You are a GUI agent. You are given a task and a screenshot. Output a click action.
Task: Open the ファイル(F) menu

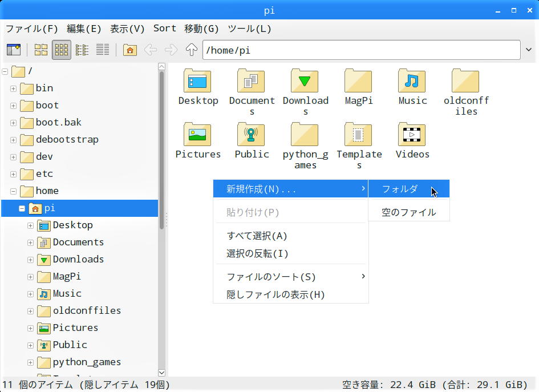click(x=31, y=29)
